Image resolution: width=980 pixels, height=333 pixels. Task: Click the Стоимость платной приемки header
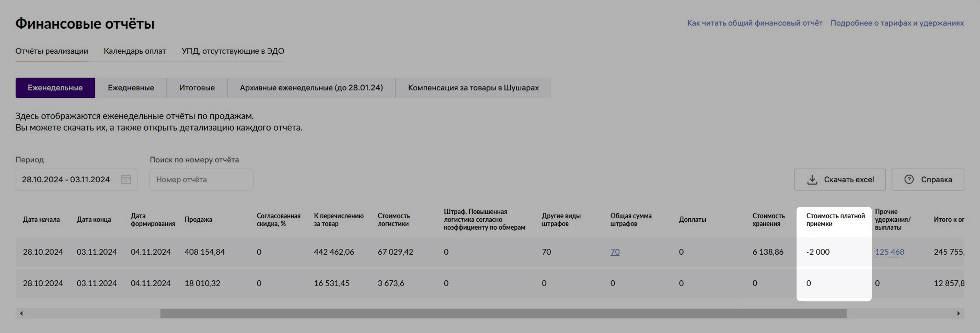[835, 219]
